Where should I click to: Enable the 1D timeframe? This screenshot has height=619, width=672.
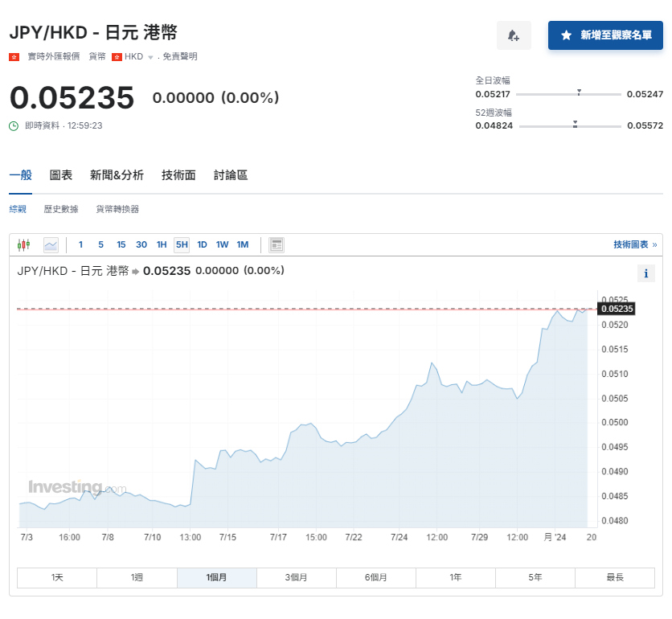[x=202, y=244]
